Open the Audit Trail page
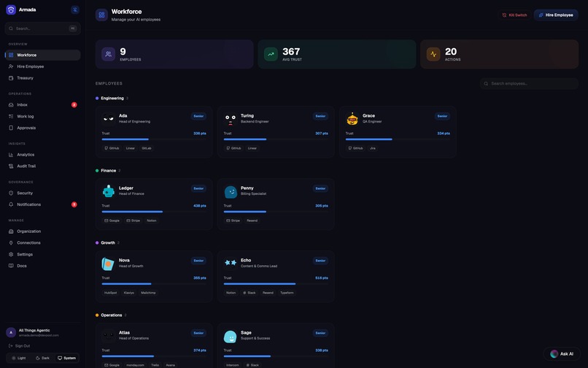This screenshot has height=368, width=588. tap(43, 166)
